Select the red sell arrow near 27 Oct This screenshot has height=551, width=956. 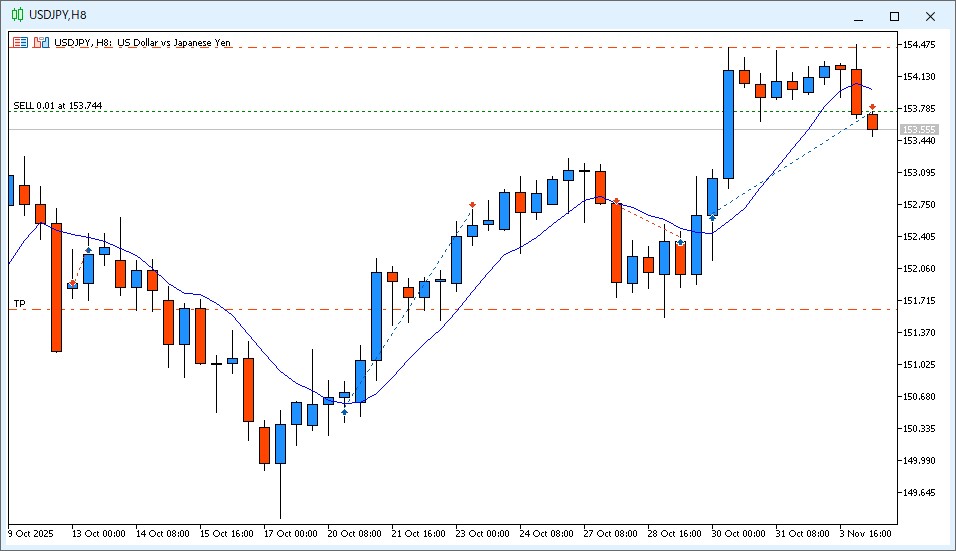point(616,201)
